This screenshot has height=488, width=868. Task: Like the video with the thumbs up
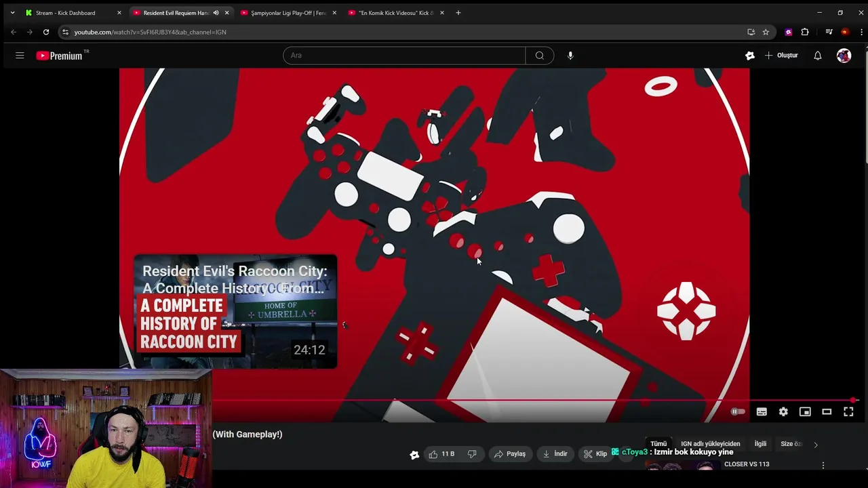(441, 454)
